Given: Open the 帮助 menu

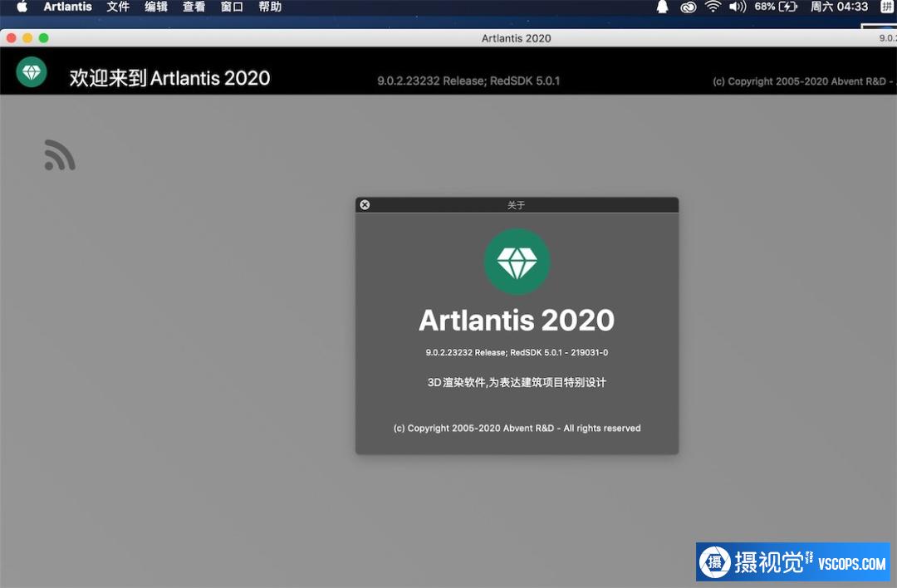Looking at the screenshot, I should pos(270,7).
